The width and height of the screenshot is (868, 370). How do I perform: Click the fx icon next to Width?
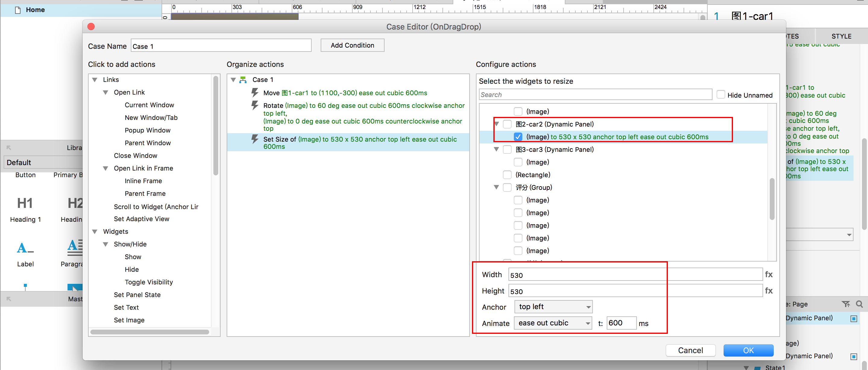[768, 274]
